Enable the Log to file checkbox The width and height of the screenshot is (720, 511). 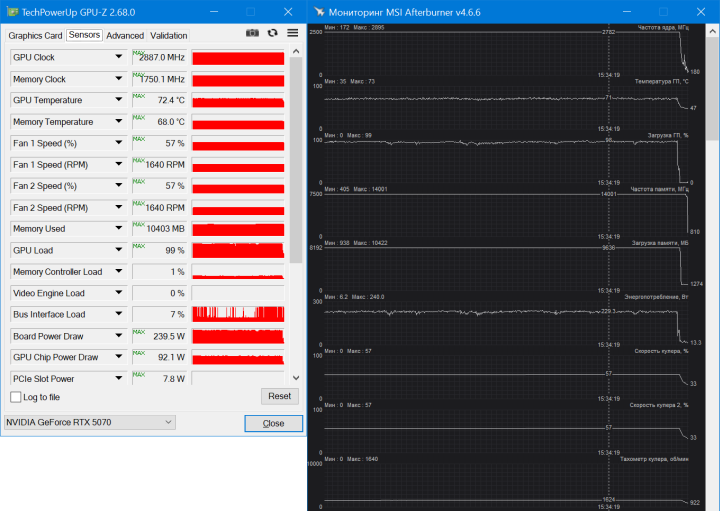(x=15, y=397)
